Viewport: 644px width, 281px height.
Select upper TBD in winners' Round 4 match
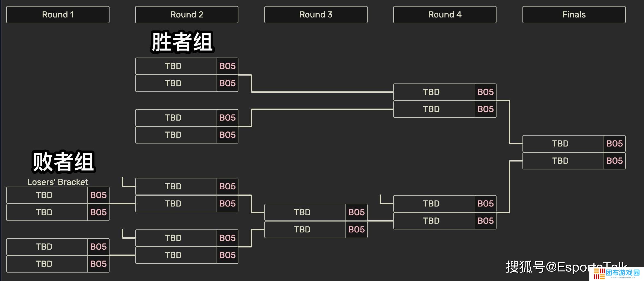[431, 92]
